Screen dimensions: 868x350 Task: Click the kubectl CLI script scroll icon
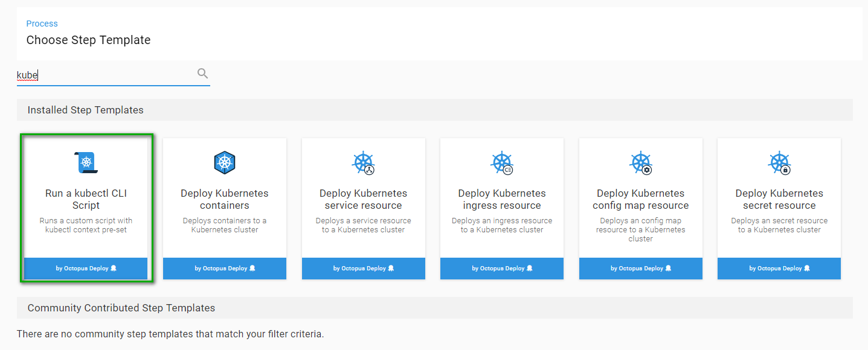point(86,162)
